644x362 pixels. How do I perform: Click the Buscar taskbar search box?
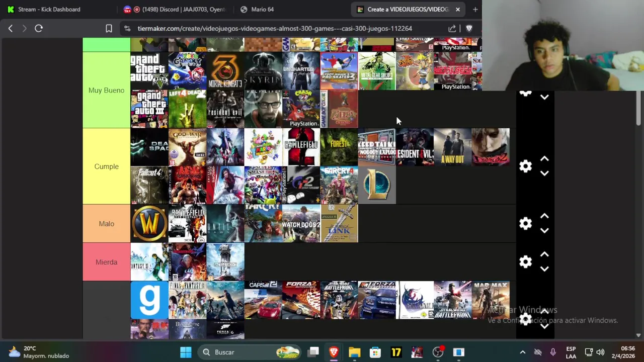point(249,352)
